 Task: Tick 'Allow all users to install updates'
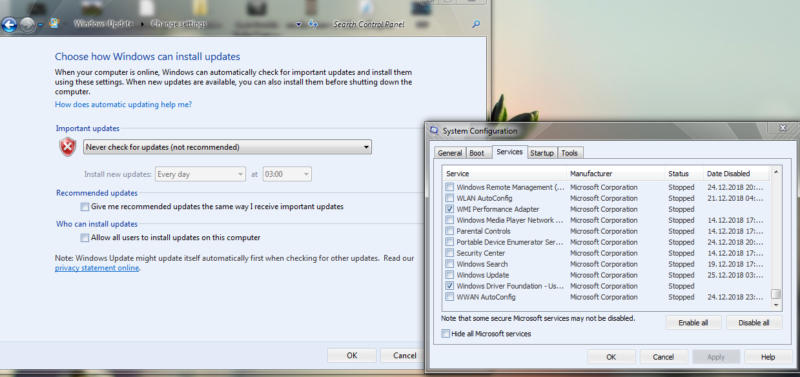click(85, 238)
